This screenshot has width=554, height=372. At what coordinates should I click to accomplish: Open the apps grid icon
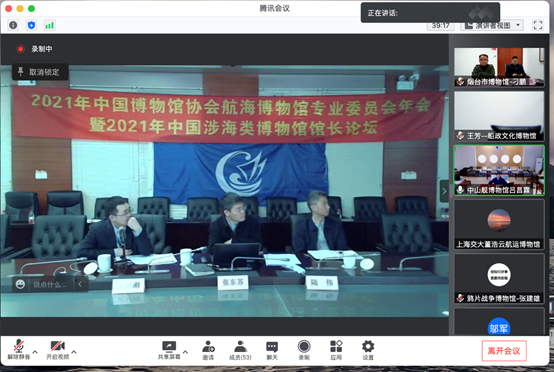pyautogui.click(x=336, y=350)
